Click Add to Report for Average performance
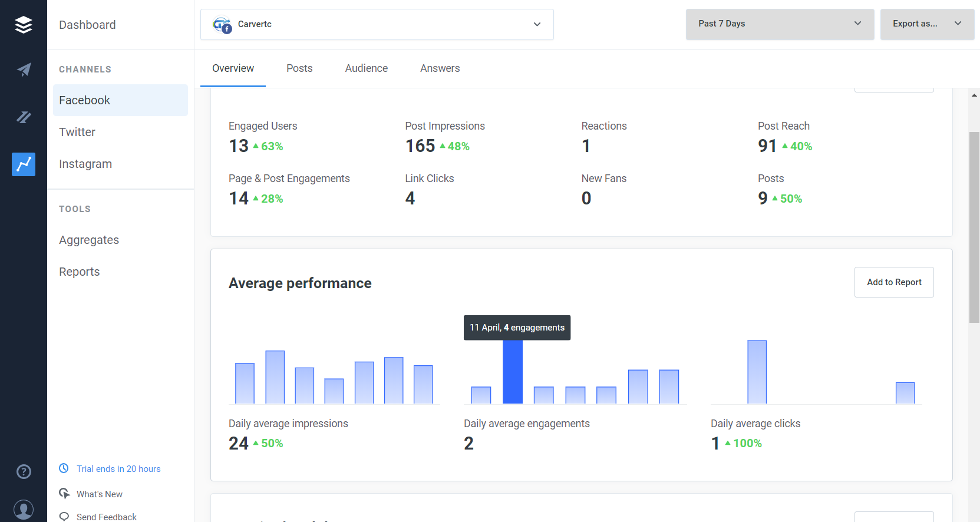Viewport: 980px width, 522px height. click(x=894, y=282)
